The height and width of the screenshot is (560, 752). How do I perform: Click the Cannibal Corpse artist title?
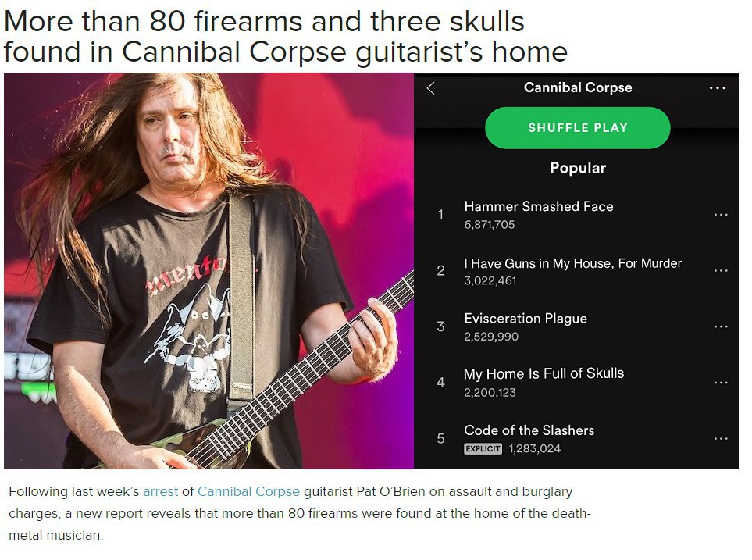(577, 87)
